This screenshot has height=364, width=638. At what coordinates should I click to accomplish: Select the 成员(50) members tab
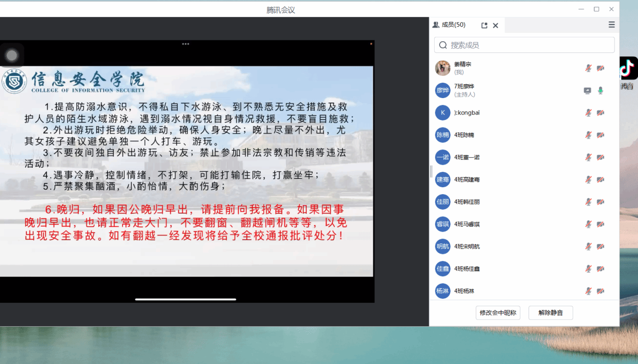tap(449, 25)
